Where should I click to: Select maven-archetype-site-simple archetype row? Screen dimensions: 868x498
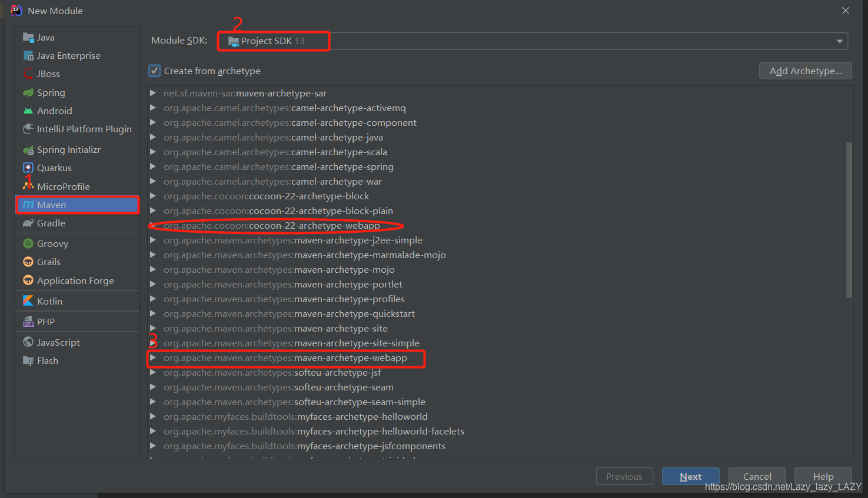coord(500,343)
